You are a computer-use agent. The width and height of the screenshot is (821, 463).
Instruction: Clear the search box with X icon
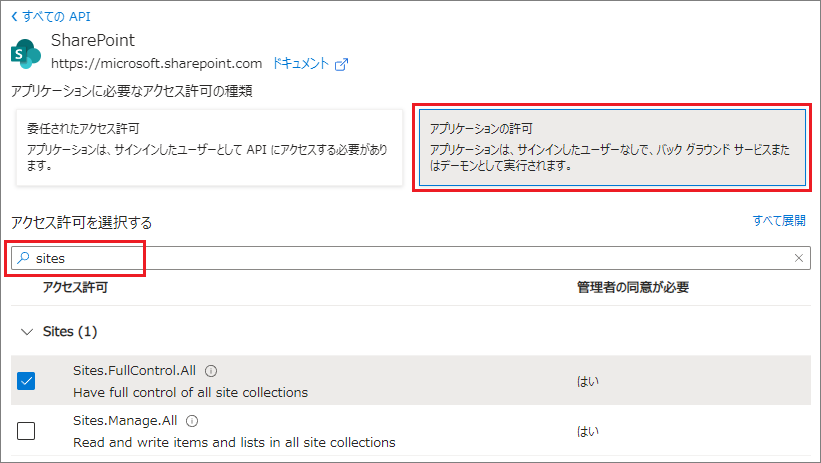(798, 258)
